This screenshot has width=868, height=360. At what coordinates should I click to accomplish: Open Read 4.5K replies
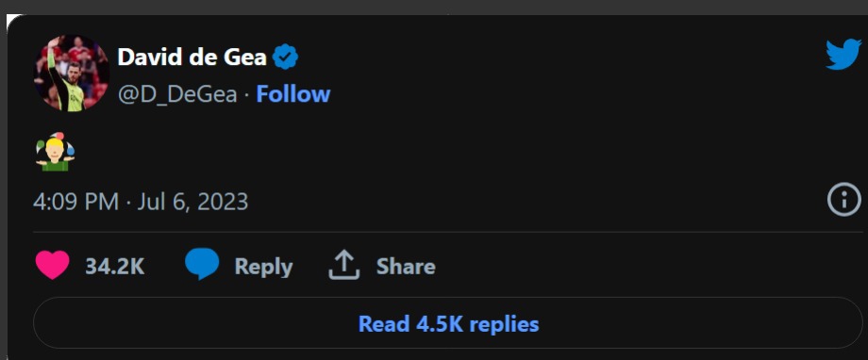coord(448,323)
